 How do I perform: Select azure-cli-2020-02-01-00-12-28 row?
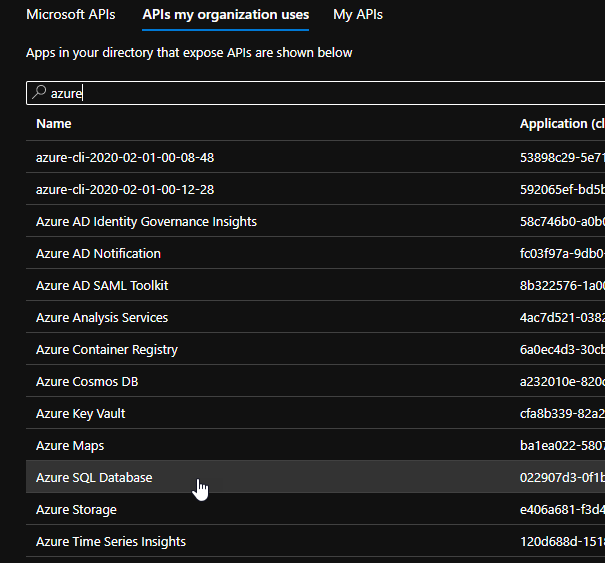pyautogui.click(x=316, y=189)
